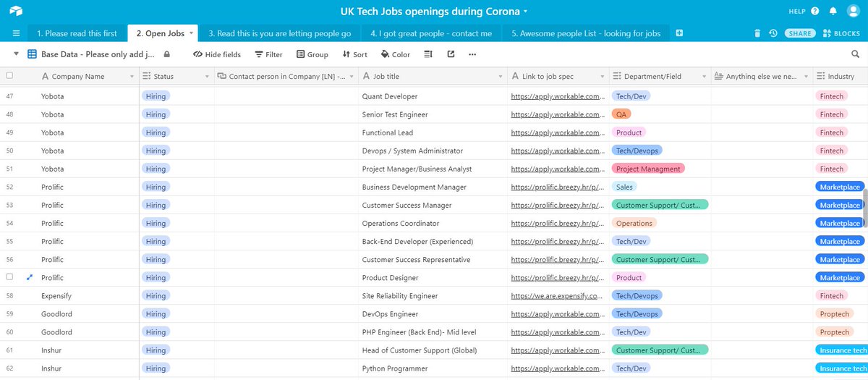Open the Filter menu

[x=268, y=54]
